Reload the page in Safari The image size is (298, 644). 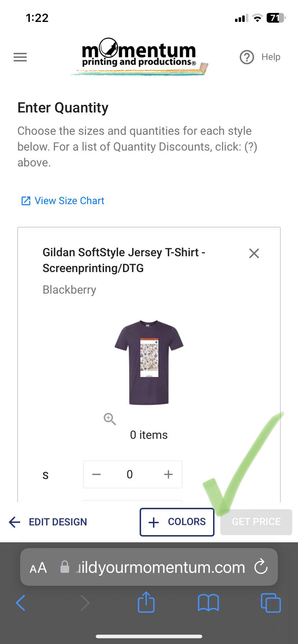click(261, 567)
